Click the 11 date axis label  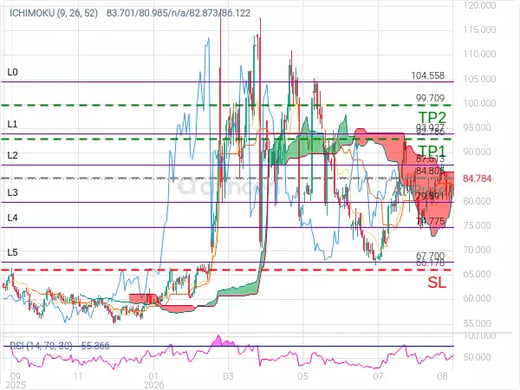[x=78, y=377]
